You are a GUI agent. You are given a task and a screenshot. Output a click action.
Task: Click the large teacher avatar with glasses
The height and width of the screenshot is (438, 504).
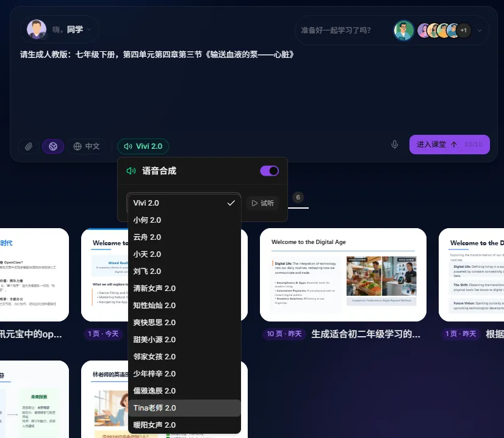coord(404,31)
